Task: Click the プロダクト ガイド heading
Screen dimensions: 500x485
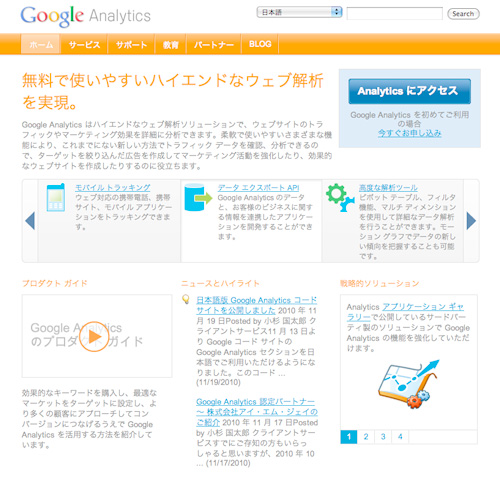Action: (x=55, y=283)
